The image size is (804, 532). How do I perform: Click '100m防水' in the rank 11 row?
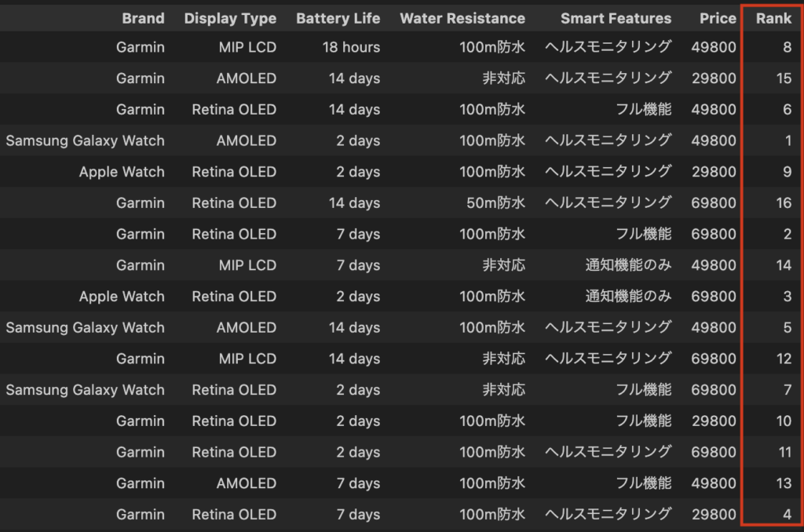pos(492,452)
